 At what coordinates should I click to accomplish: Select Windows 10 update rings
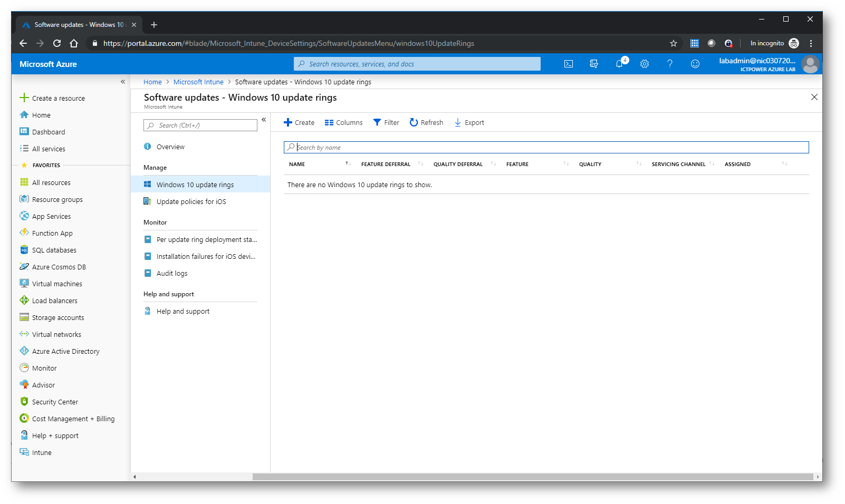click(x=200, y=185)
